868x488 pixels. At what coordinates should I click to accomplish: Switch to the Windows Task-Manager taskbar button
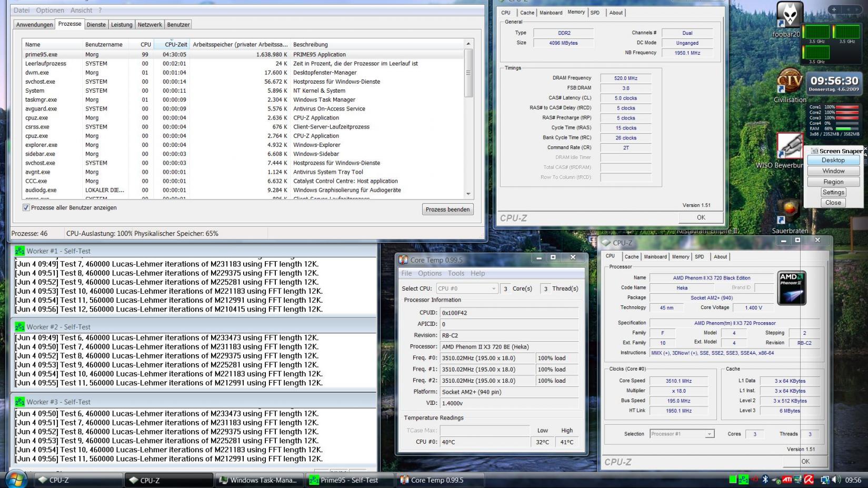coord(259,480)
